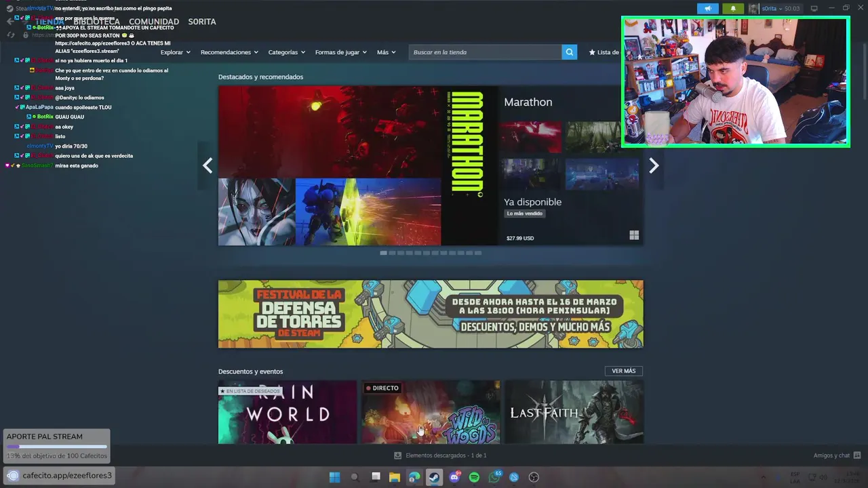Click the Descuentos y eventos heading
Screen dimensions: 868x488
pyautogui.click(x=250, y=371)
